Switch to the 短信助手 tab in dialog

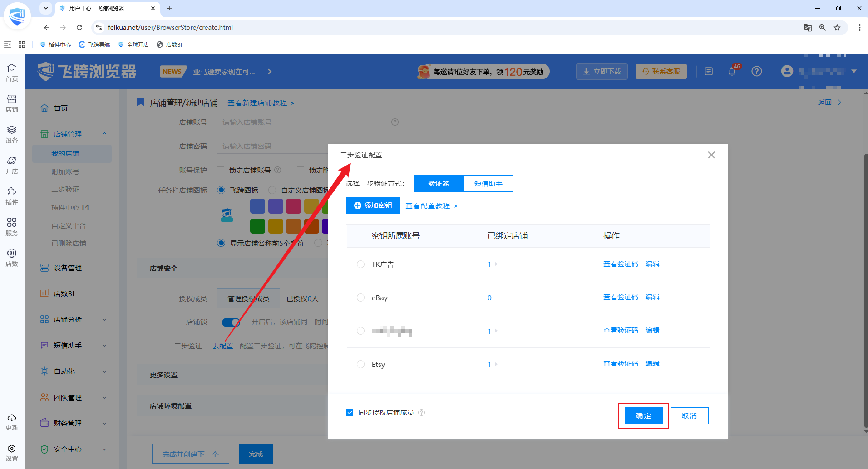tap(488, 184)
